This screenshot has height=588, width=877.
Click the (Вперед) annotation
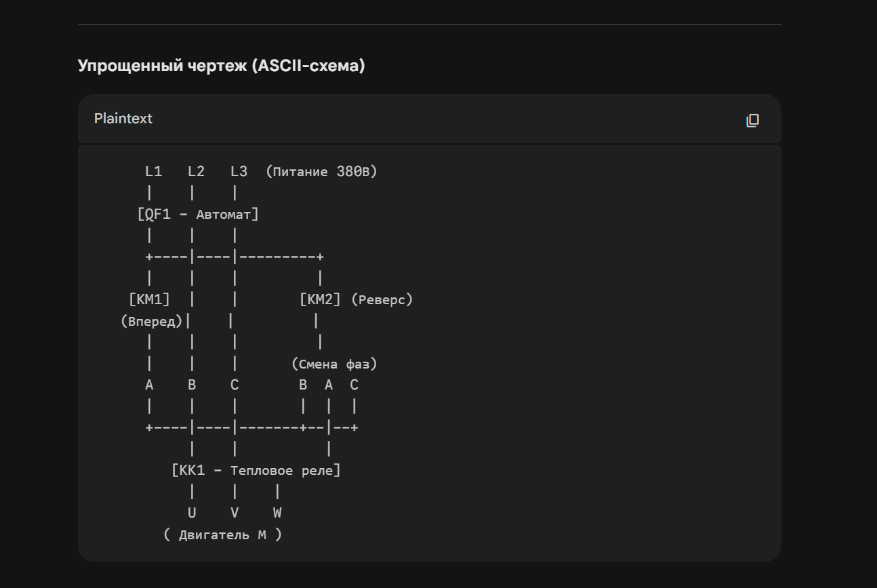click(x=152, y=321)
